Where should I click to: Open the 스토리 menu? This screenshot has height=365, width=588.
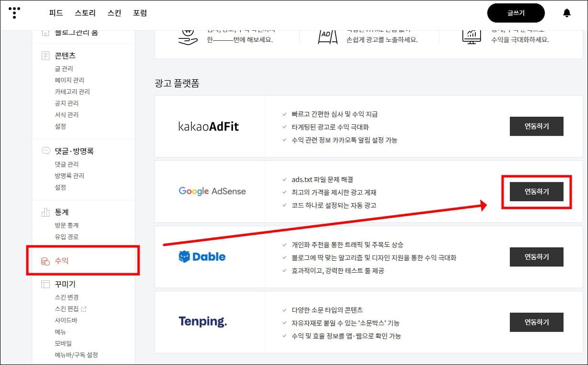click(x=85, y=13)
